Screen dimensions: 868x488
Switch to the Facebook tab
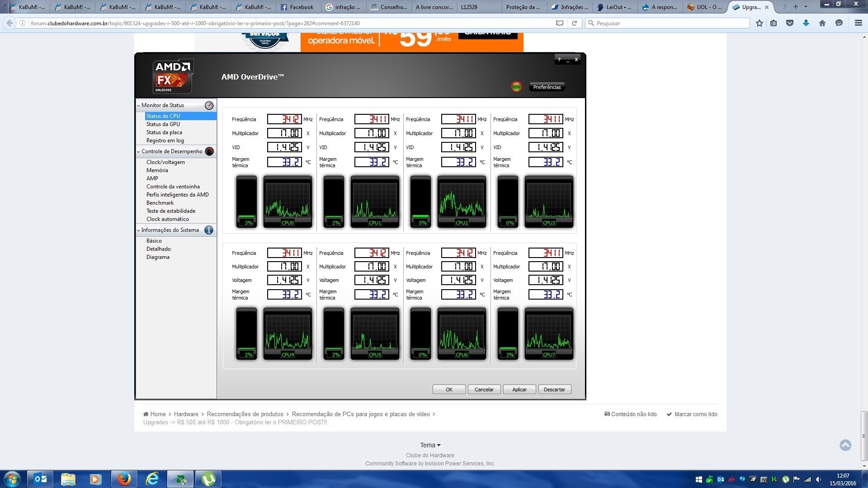click(297, 7)
